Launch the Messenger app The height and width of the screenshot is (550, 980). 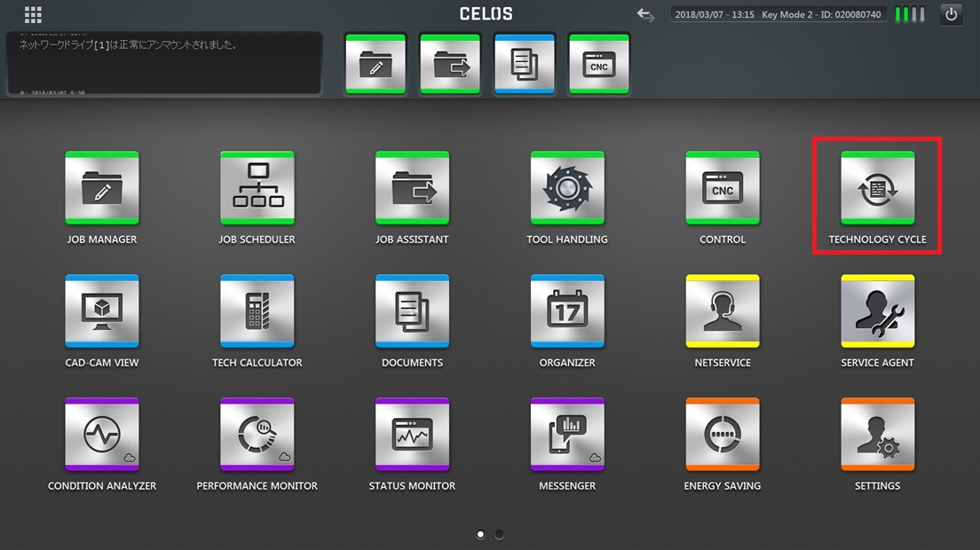pos(567,434)
